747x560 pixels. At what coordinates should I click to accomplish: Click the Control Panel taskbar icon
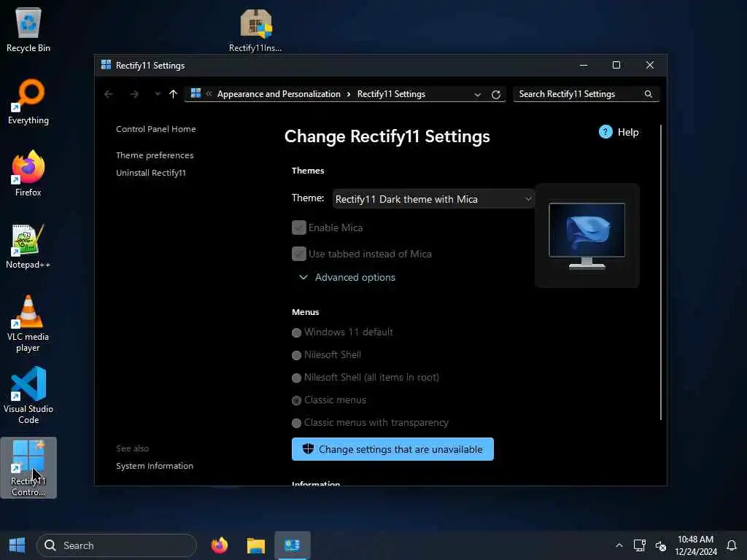(x=292, y=545)
